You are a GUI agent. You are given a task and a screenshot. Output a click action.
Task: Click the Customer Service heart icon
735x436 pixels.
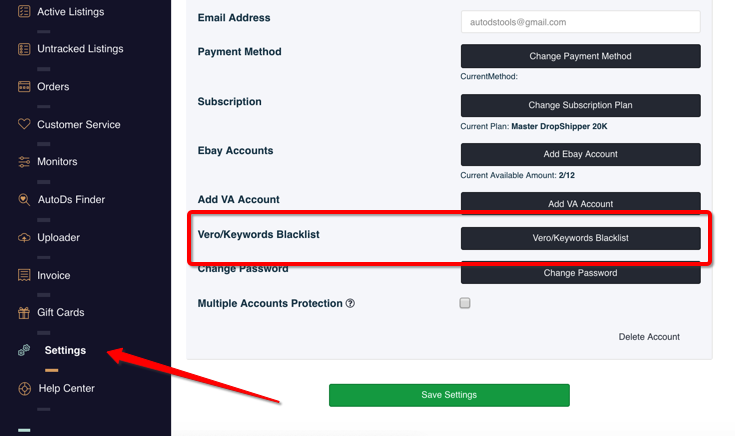point(24,124)
